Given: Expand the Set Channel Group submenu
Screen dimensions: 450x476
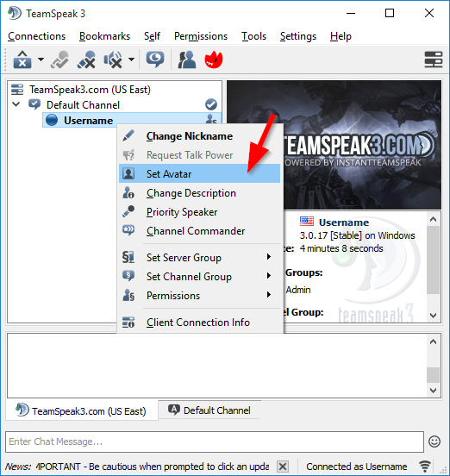Looking at the screenshot, I should pyautogui.click(x=199, y=277).
